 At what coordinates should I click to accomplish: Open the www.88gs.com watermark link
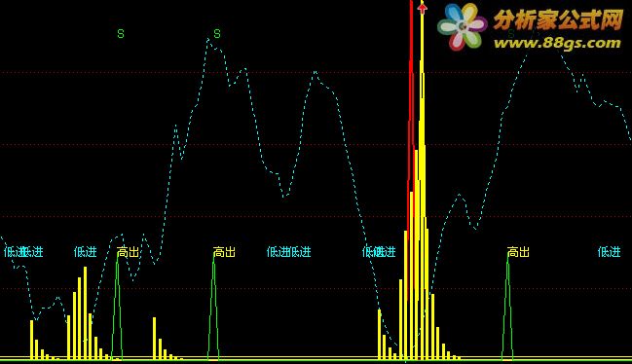click(557, 43)
